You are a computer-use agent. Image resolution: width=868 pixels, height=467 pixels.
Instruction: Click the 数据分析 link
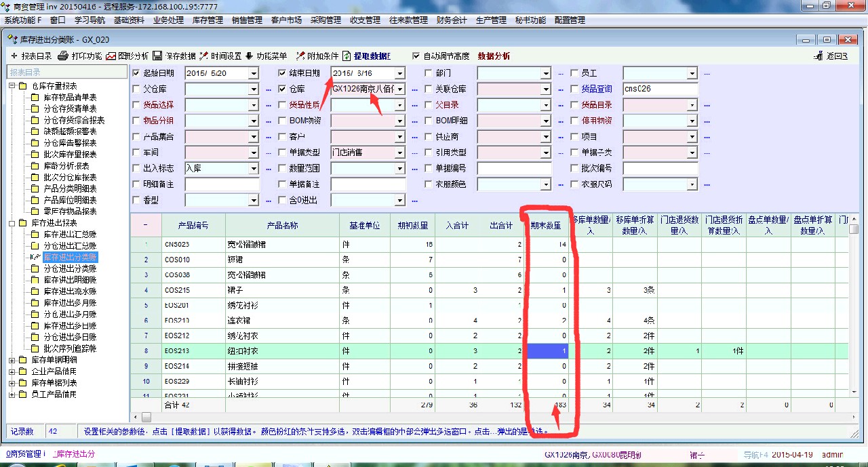tap(494, 56)
